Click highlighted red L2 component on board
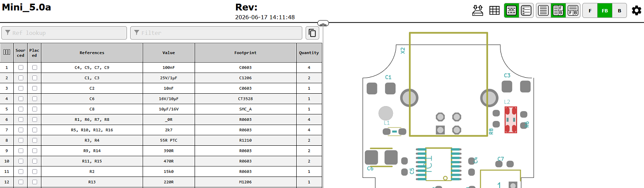The height and width of the screenshot is (188, 644). [510, 120]
